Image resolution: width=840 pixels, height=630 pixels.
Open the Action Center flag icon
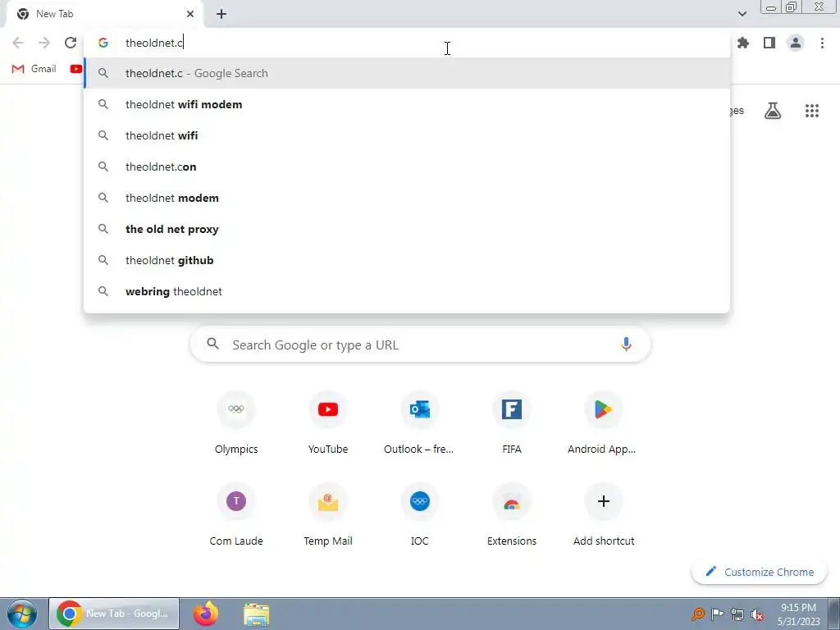[x=717, y=614]
